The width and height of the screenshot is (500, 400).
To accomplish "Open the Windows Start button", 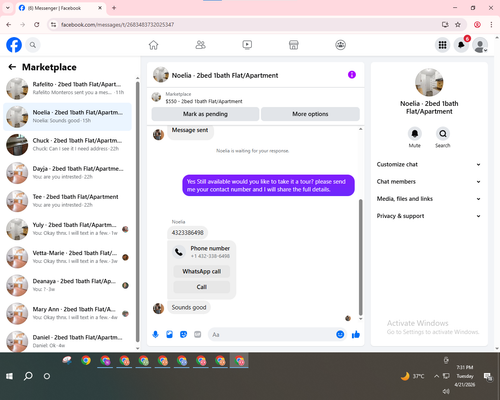I will pos(9,376).
